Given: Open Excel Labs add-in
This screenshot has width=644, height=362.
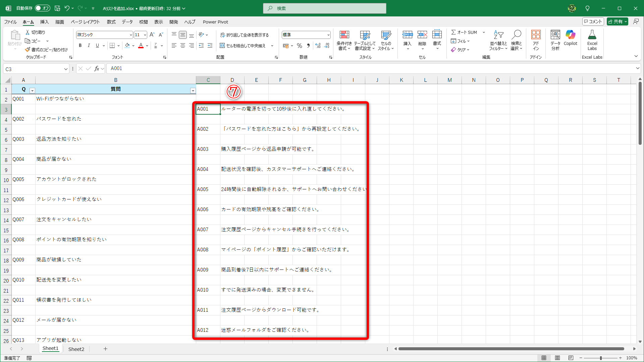Looking at the screenshot, I should 592,40.
